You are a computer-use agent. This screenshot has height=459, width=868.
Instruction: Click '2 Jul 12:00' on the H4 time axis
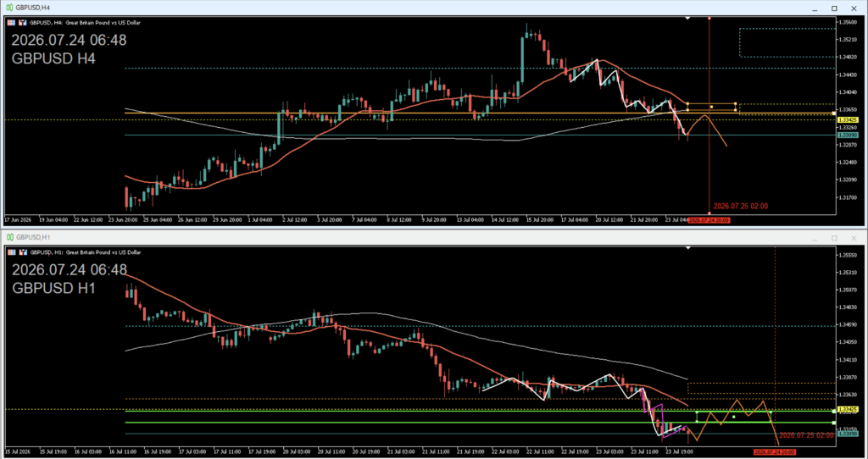point(296,220)
